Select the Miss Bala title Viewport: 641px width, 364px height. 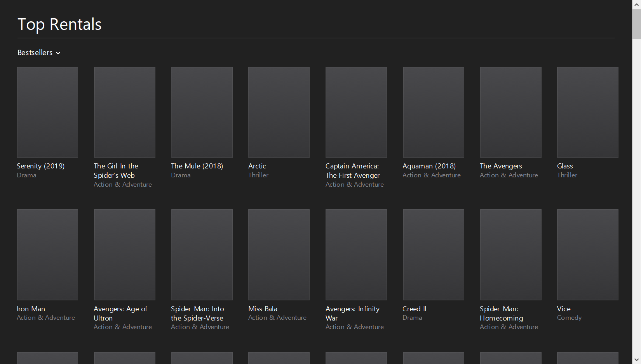[x=263, y=309]
